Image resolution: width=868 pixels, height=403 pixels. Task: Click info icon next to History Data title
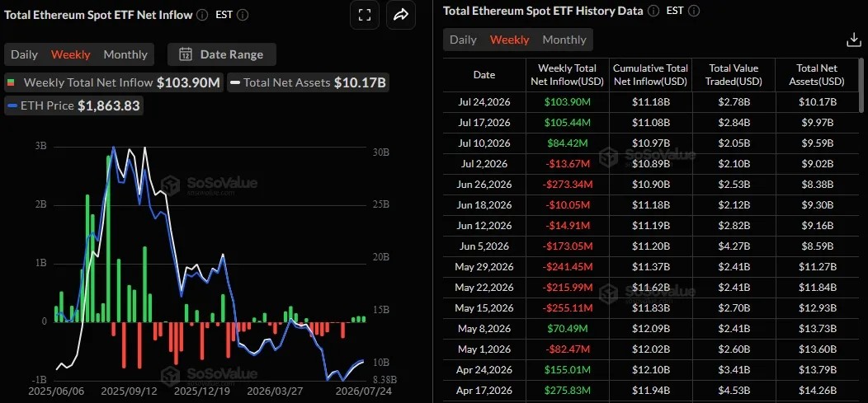tap(653, 11)
